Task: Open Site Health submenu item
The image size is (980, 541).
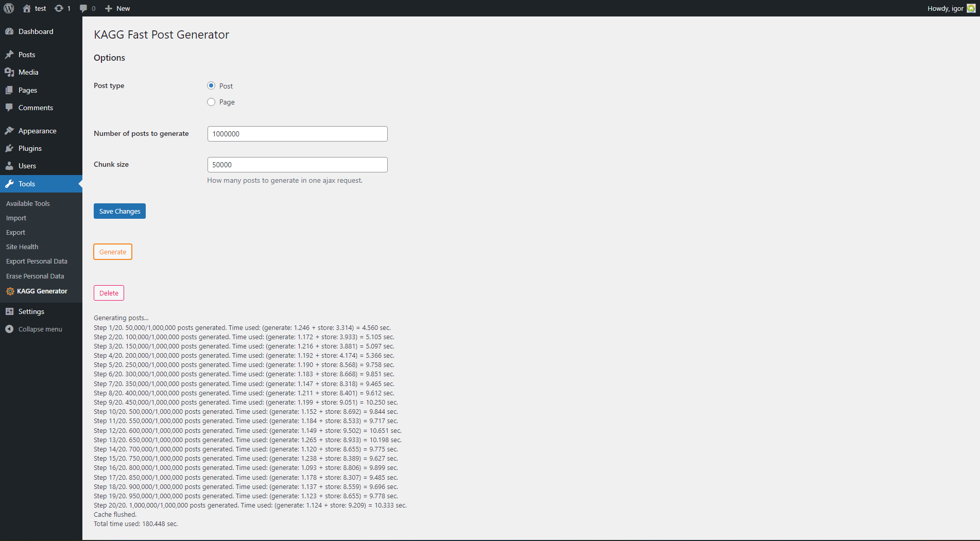Action: [x=22, y=247]
